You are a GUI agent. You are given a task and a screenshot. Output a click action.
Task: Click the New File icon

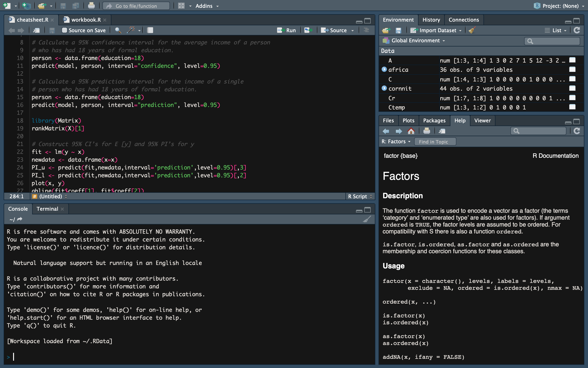(x=7, y=6)
